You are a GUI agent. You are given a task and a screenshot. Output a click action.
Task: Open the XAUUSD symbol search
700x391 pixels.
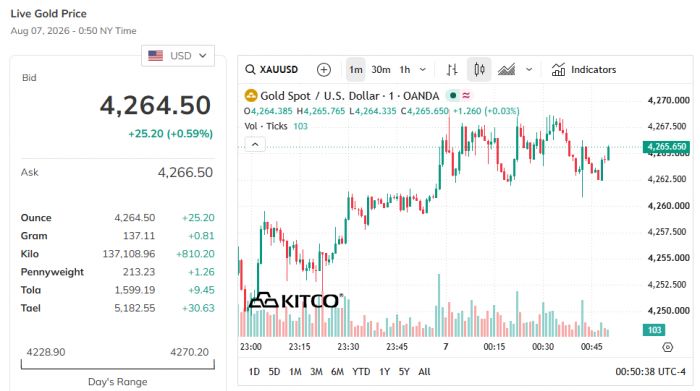[x=271, y=70]
